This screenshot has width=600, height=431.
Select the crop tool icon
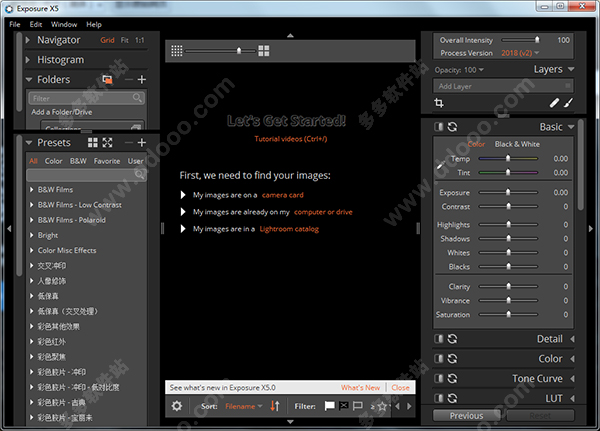coord(439,103)
